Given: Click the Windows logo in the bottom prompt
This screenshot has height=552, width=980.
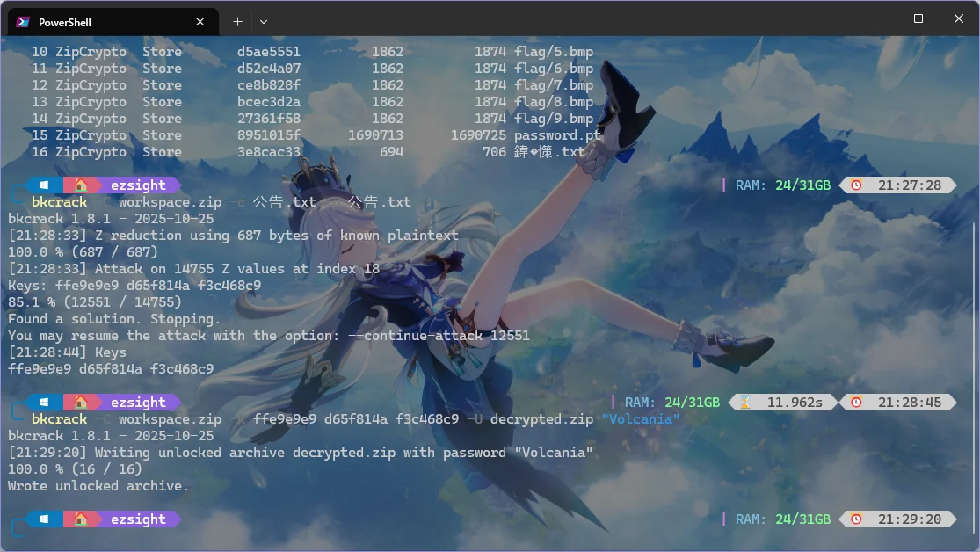Looking at the screenshot, I should point(43,519).
